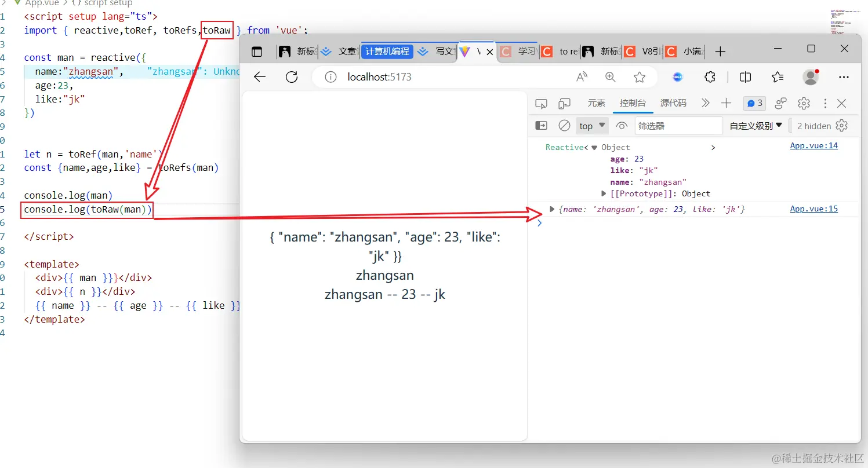Open the Edge tab actions menu icon

point(257,52)
